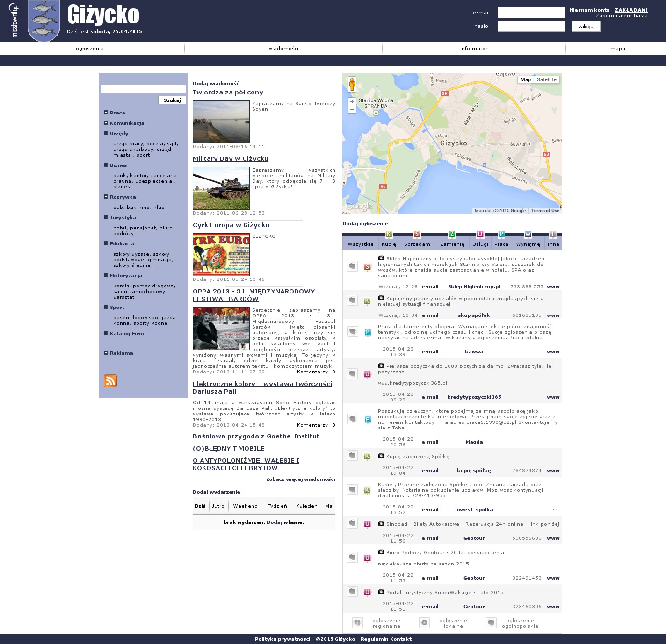Zoom out on the map
Screen dimensions: 666x644
[x=352, y=109]
